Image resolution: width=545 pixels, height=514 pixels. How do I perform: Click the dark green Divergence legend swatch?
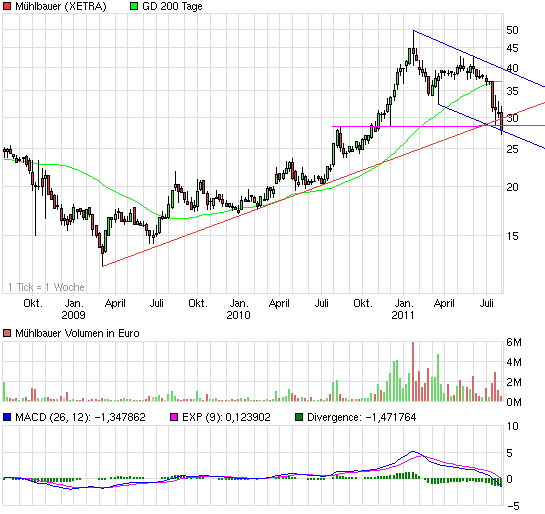[x=299, y=417]
